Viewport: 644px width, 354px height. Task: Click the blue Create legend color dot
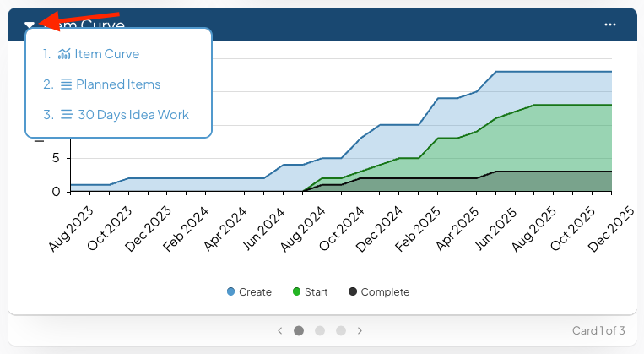click(x=230, y=291)
